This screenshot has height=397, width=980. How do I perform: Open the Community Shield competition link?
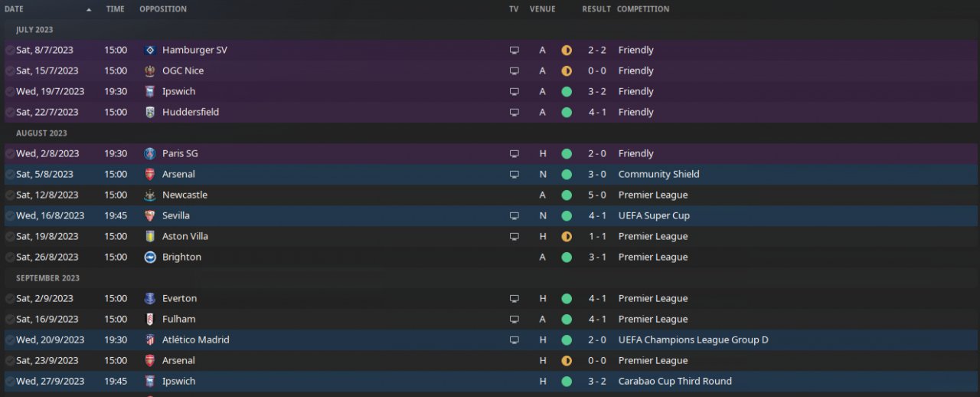pos(658,175)
